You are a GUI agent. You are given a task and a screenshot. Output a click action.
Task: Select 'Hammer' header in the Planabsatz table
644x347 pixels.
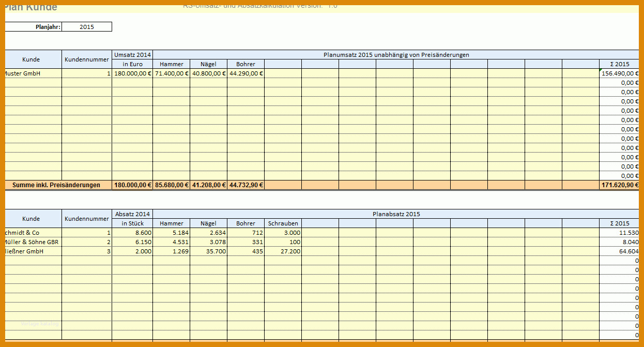coord(172,223)
